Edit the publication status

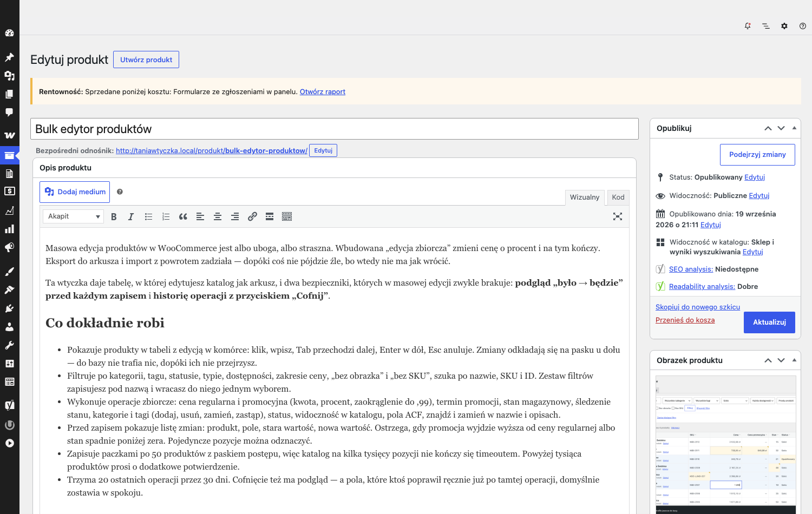pos(755,177)
